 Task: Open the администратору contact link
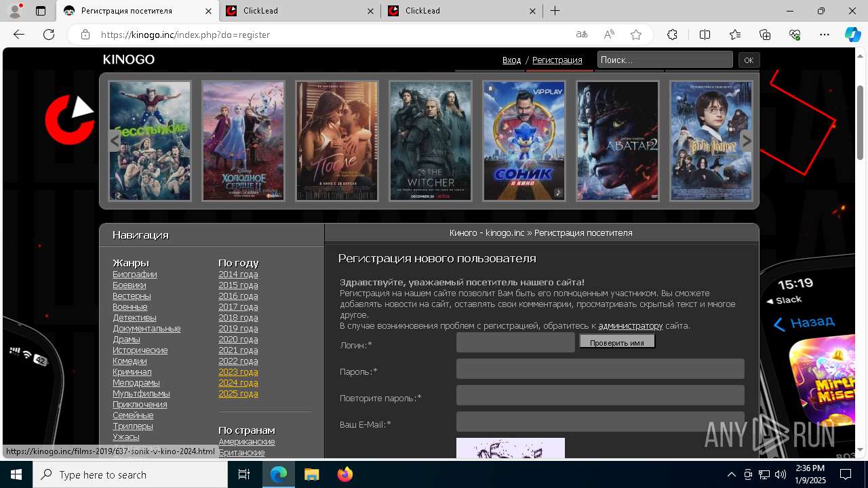[x=630, y=326]
